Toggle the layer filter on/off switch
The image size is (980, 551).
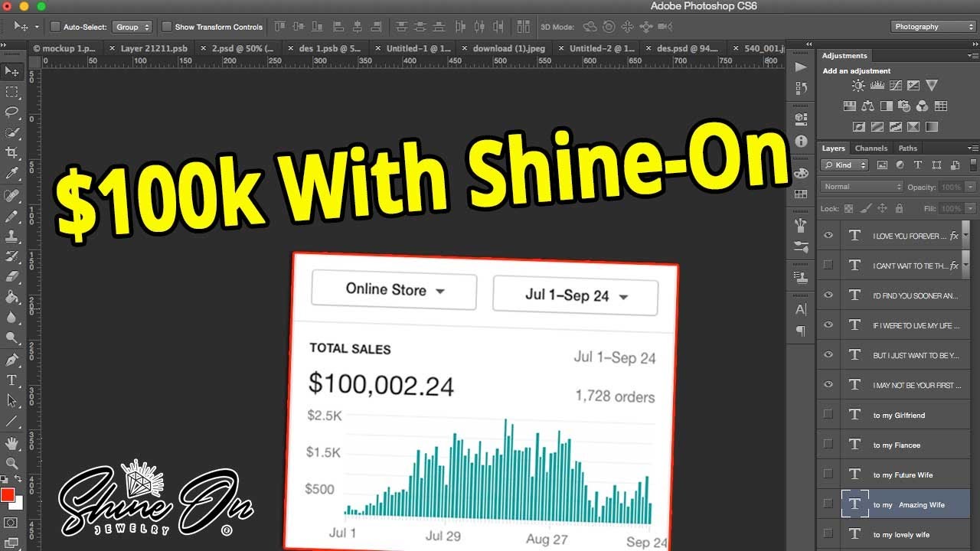tap(973, 165)
